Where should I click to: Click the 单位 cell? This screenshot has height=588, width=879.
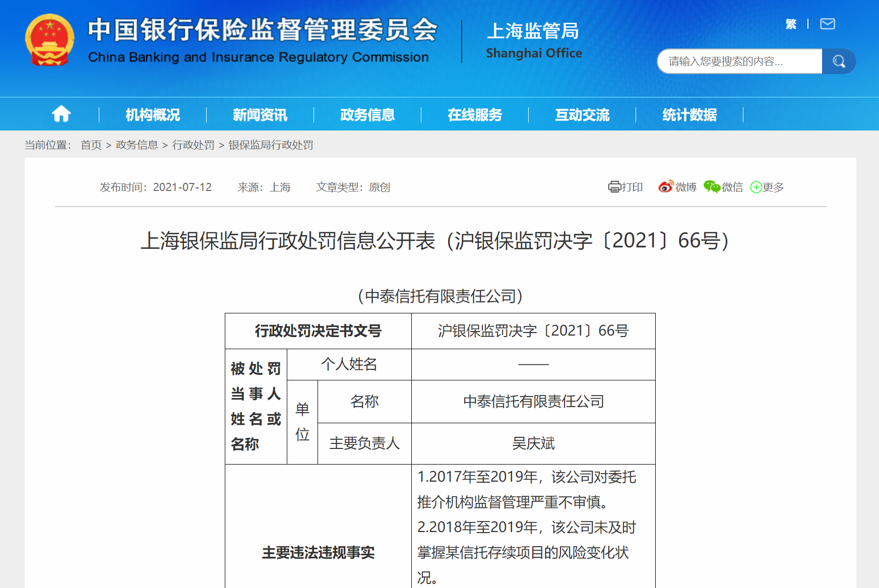[302, 422]
